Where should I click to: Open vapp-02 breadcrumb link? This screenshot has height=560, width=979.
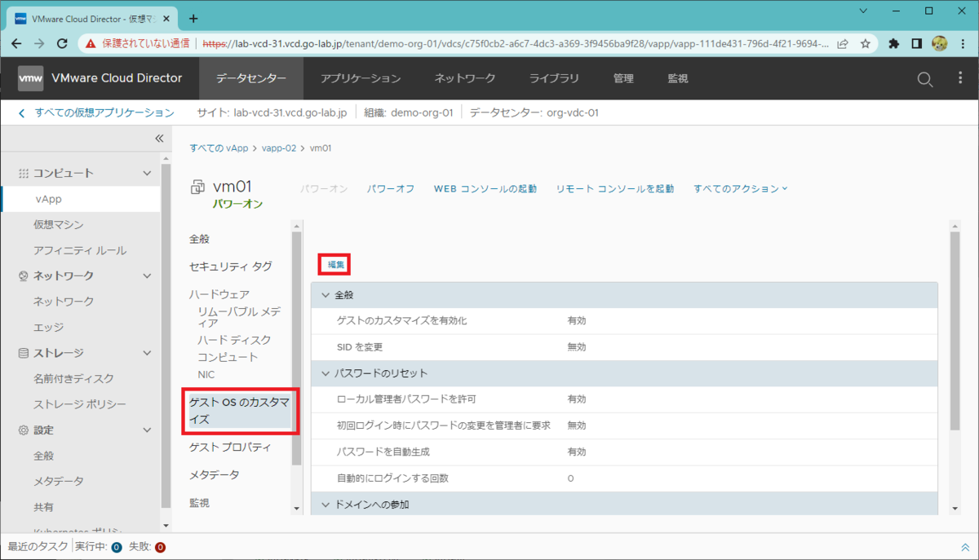[279, 148]
